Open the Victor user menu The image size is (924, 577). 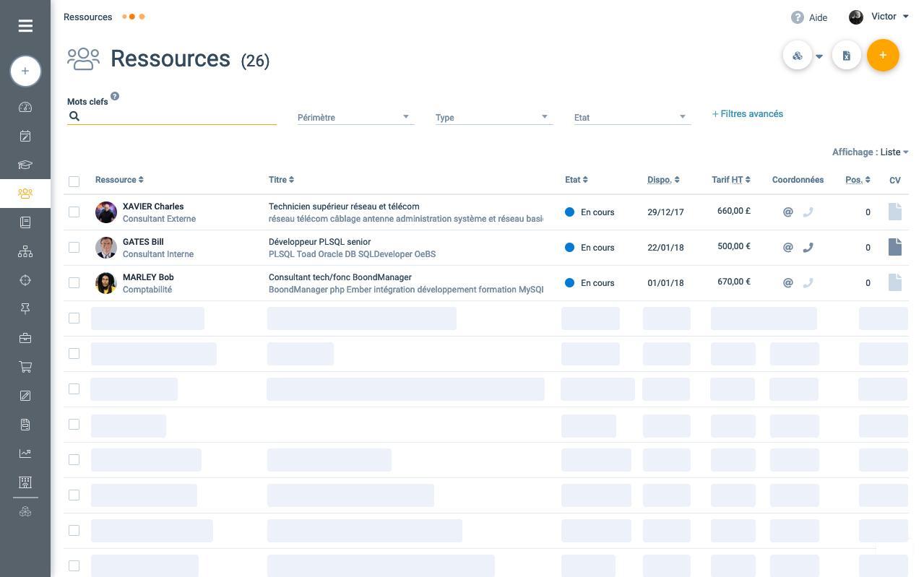point(880,17)
